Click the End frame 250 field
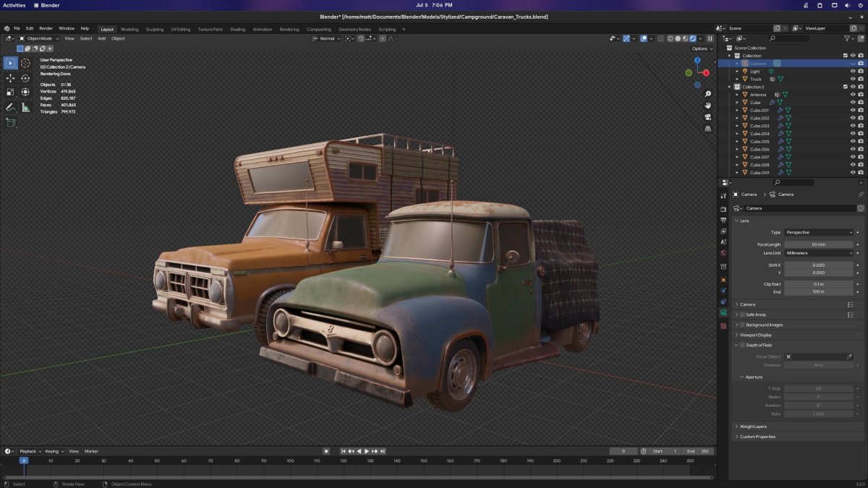Viewport: 868px width, 488px height. (x=699, y=451)
